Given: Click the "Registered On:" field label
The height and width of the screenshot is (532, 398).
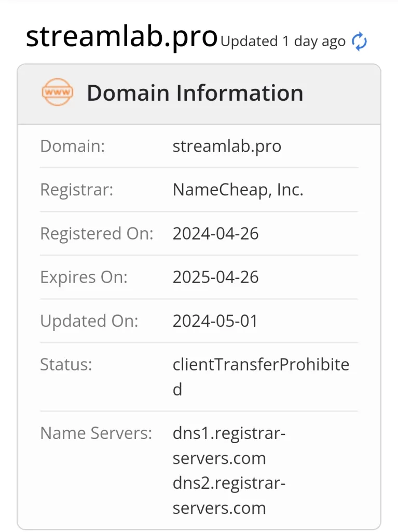Looking at the screenshot, I should pos(97,233).
